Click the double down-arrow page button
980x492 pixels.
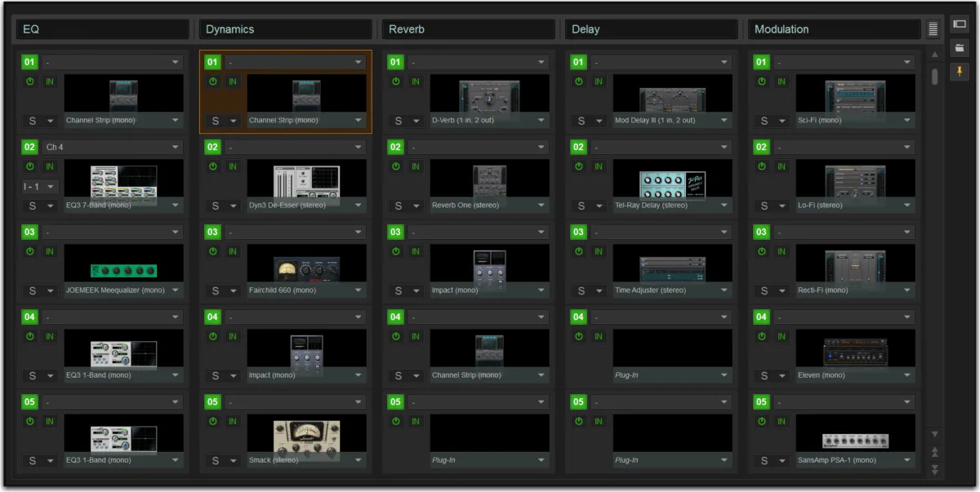pos(935,470)
